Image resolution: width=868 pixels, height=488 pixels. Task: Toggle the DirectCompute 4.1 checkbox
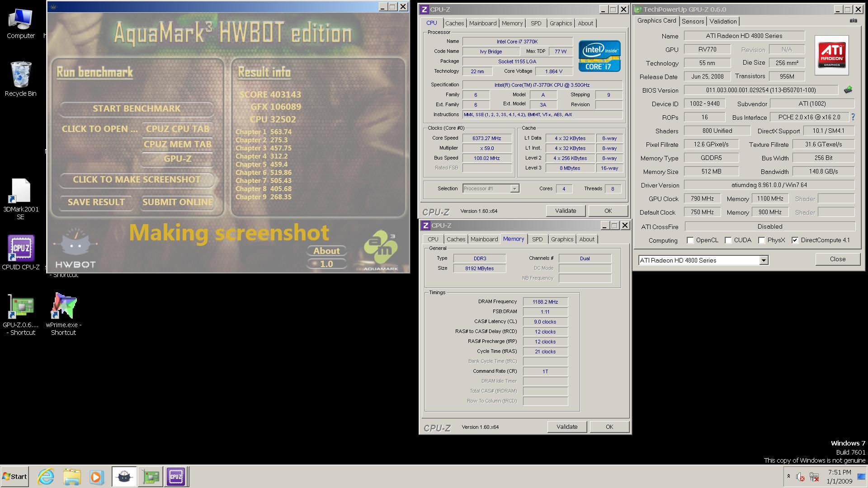[x=795, y=240]
